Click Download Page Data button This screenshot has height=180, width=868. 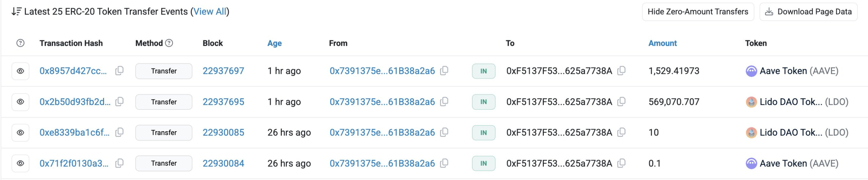coord(808,12)
